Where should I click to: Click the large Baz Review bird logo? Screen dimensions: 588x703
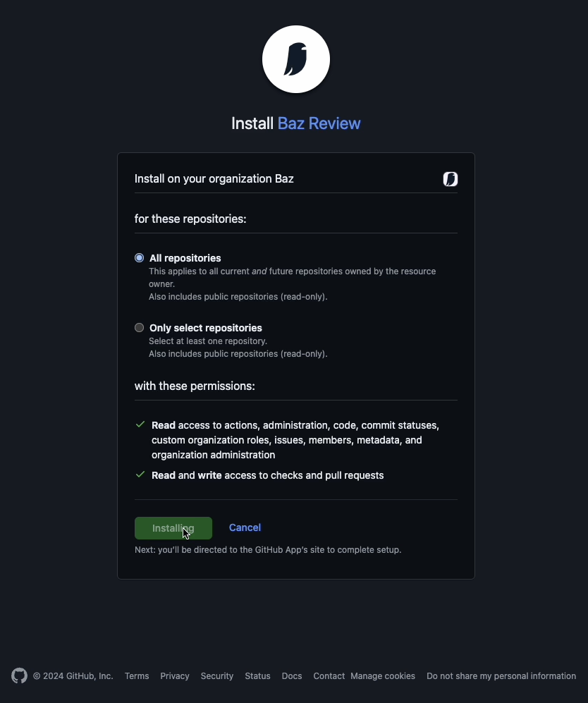pyautogui.click(x=296, y=59)
